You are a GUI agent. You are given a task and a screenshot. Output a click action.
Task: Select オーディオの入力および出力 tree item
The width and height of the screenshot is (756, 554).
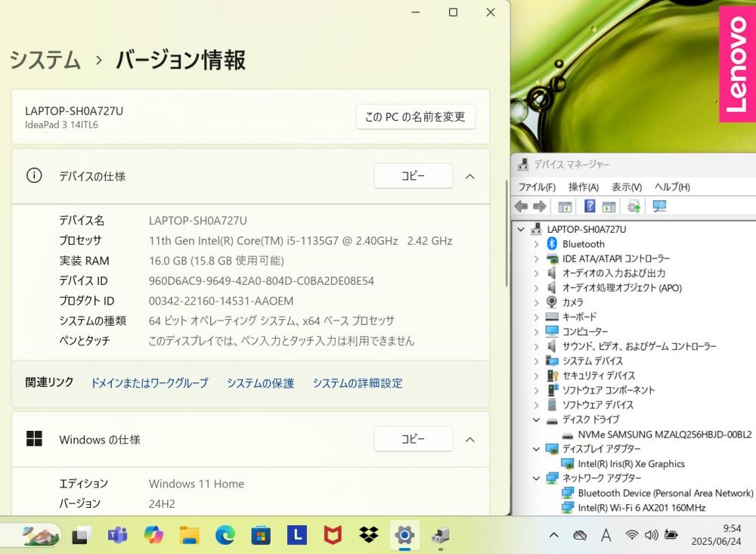click(x=614, y=274)
